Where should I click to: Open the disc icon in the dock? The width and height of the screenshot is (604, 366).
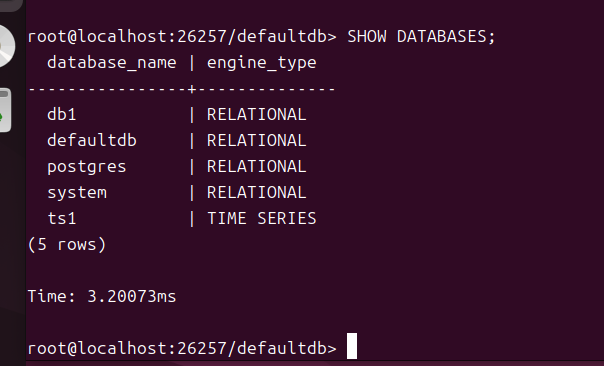coord(7,46)
